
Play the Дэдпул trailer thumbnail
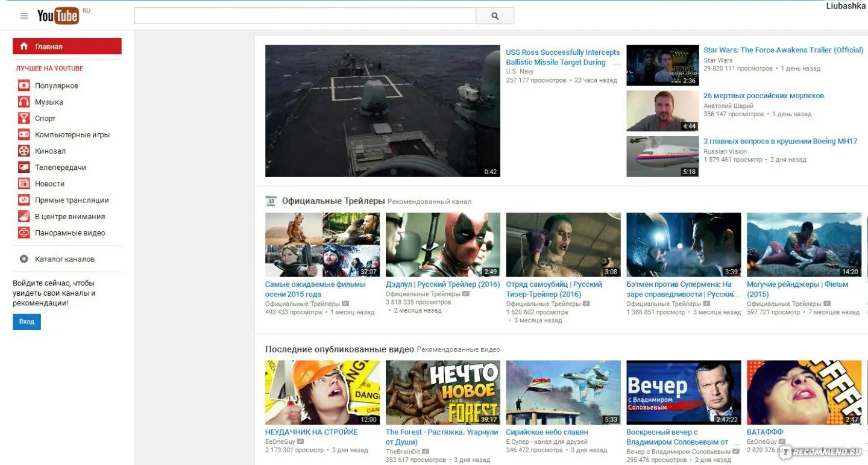click(443, 245)
